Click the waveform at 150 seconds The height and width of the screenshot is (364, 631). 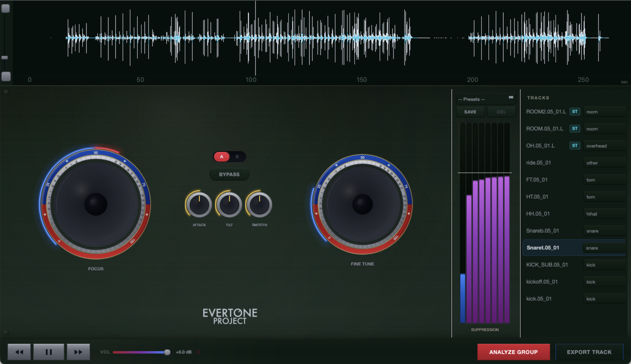pyautogui.click(x=362, y=38)
